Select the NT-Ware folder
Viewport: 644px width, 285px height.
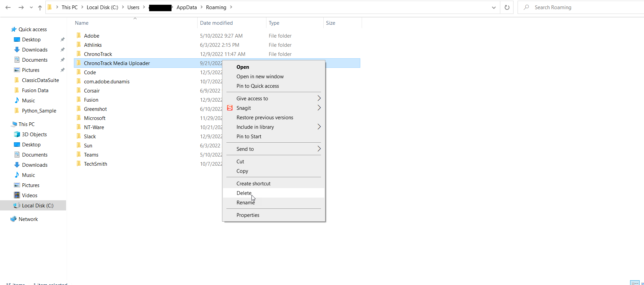(x=94, y=127)
